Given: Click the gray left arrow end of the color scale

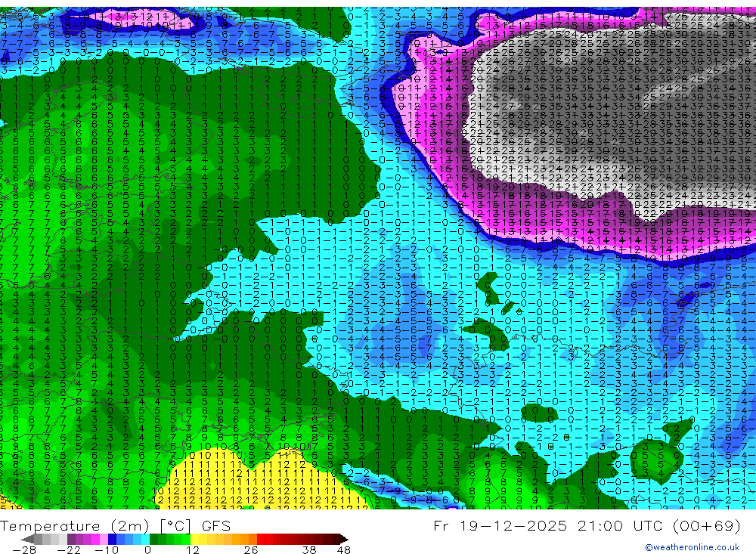Looking at the screenshot, I should click(27, 540).
